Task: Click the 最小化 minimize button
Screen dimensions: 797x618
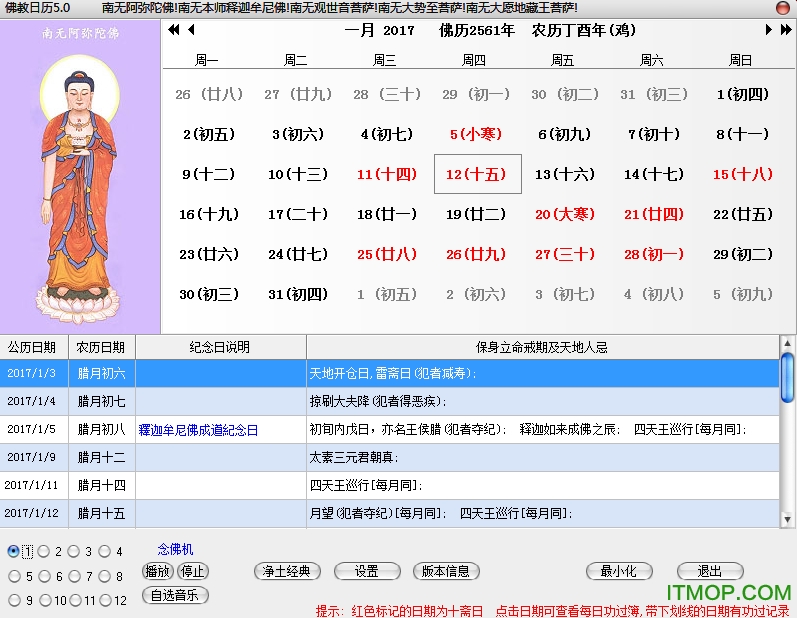Action: pyautogui.click(x=619, y=571)
